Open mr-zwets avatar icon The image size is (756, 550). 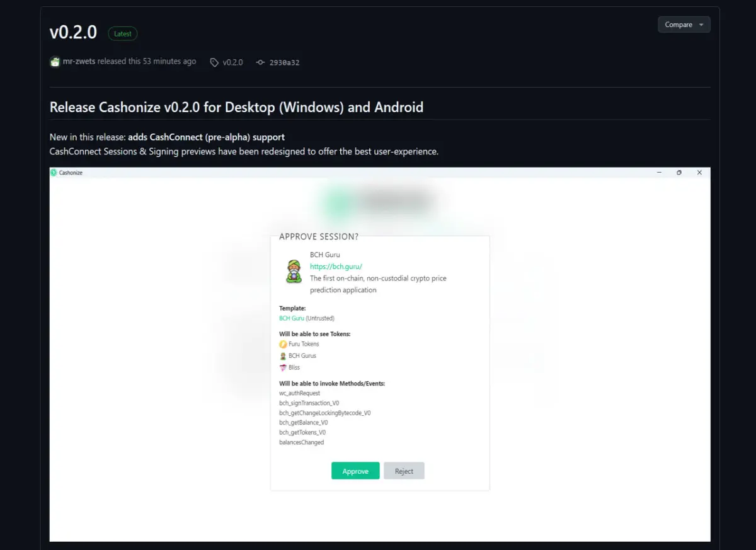point(55,62)
